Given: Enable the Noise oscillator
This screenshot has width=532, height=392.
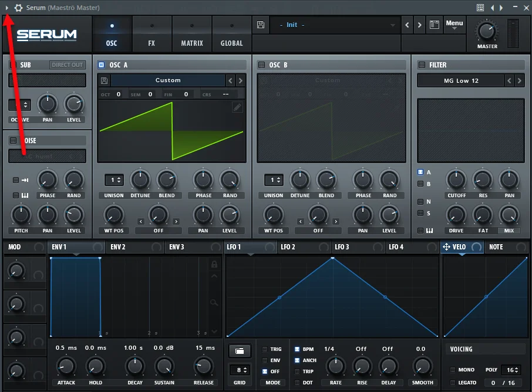Looking at the screenshot, I should [x=14, y=140].
